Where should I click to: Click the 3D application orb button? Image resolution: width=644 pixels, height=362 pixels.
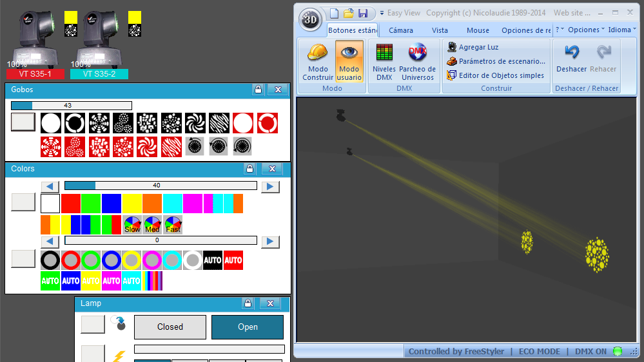[309, 19]
